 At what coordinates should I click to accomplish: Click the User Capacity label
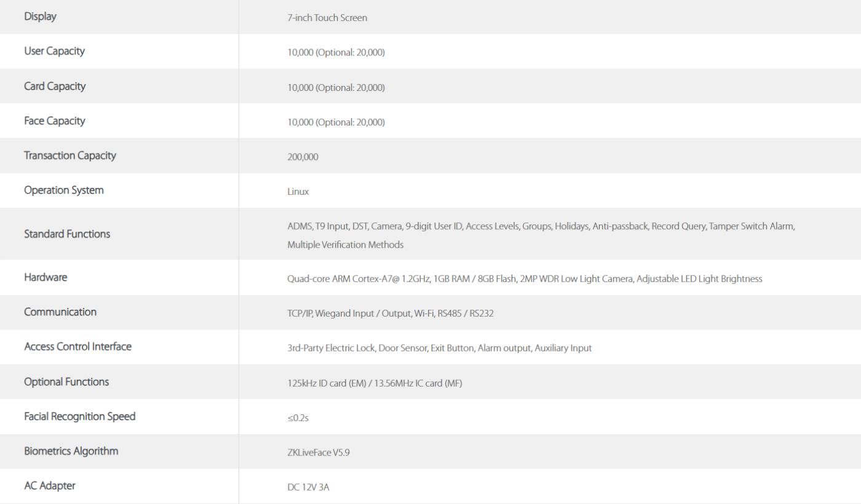(54, 51)
